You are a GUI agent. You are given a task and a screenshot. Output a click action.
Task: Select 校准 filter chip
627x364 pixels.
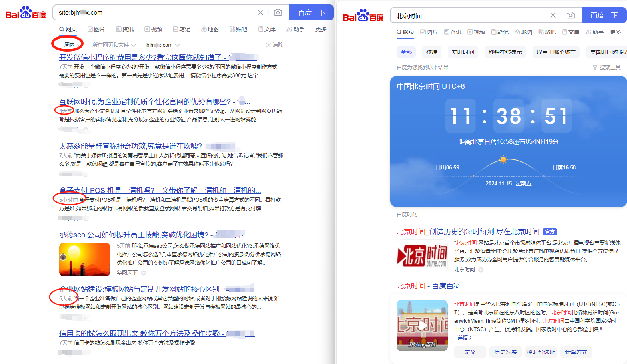(432, 52)
